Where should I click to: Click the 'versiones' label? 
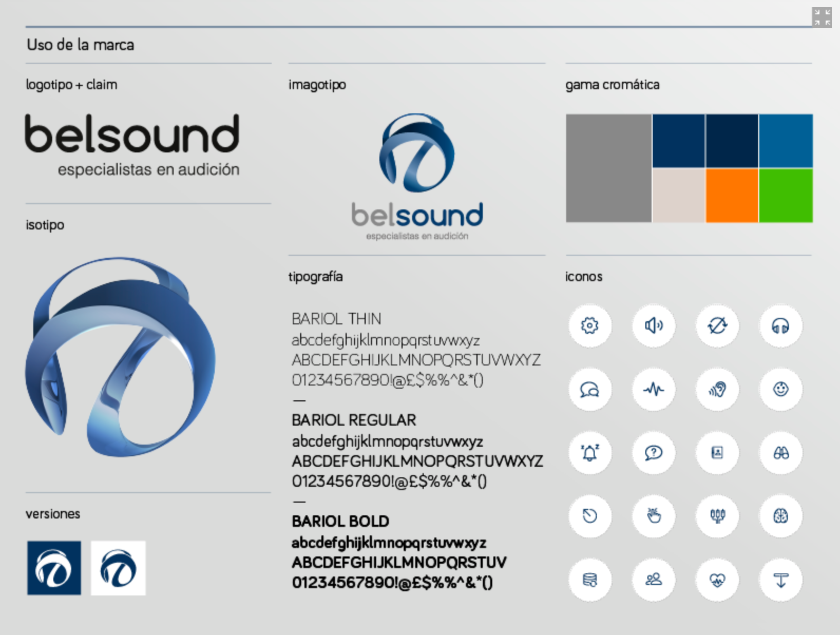(53, 514)
